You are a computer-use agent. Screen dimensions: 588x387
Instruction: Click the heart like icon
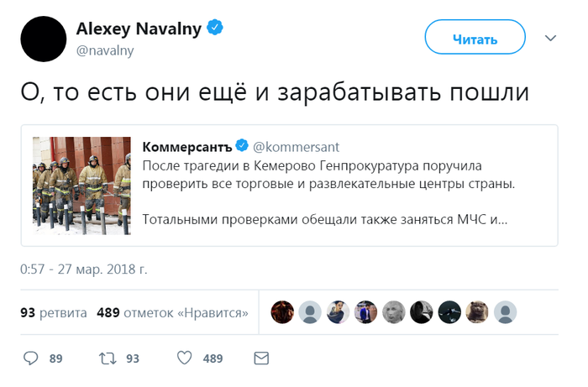click(185, 358)
